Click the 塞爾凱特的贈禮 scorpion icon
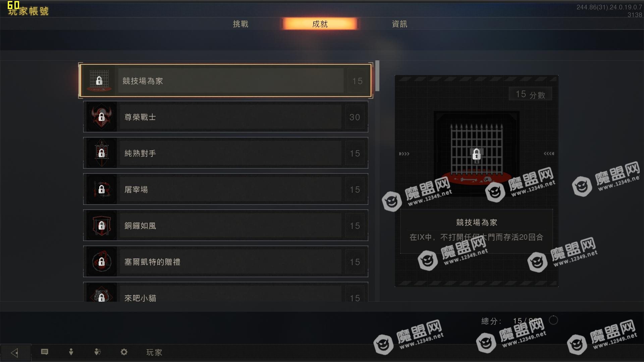 coord(102,262)
